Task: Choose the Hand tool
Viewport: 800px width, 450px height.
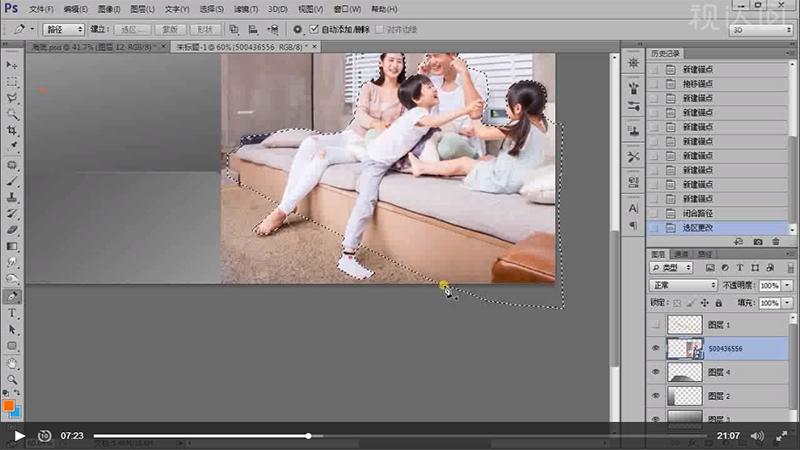Action: pos(13,363)
